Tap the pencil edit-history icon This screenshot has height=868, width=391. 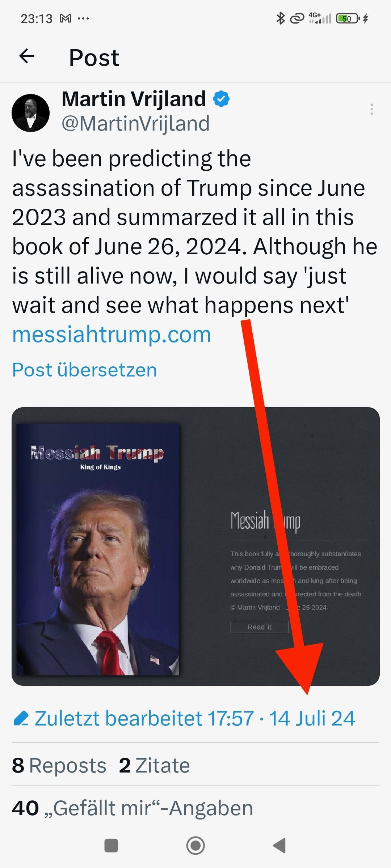(x=21, y=718)
